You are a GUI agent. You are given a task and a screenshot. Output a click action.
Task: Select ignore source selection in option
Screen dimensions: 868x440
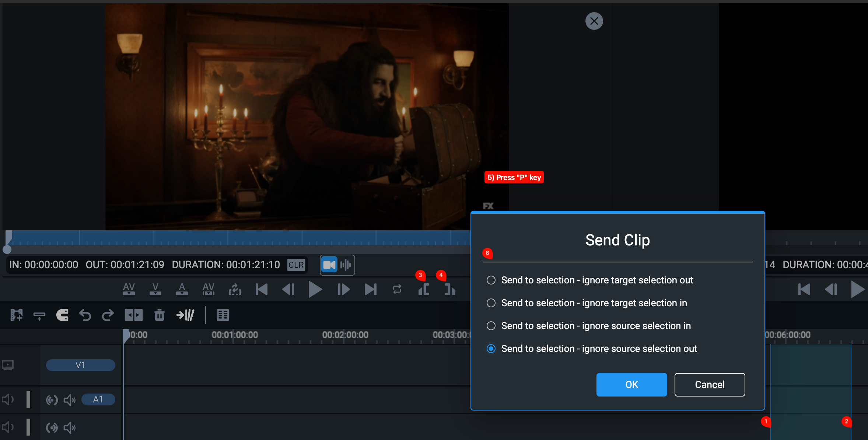click(589, 326)
